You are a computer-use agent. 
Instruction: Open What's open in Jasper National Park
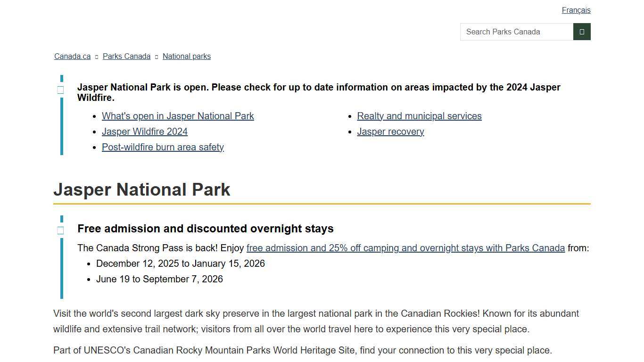[x=178, y=116]
